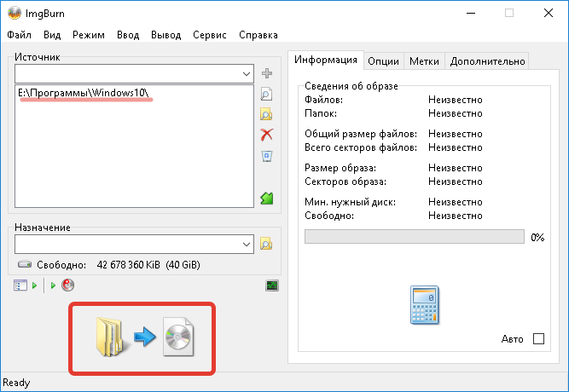Click the plus icon to add source
The image size is (569, 392).
click(x=267, y=73)
